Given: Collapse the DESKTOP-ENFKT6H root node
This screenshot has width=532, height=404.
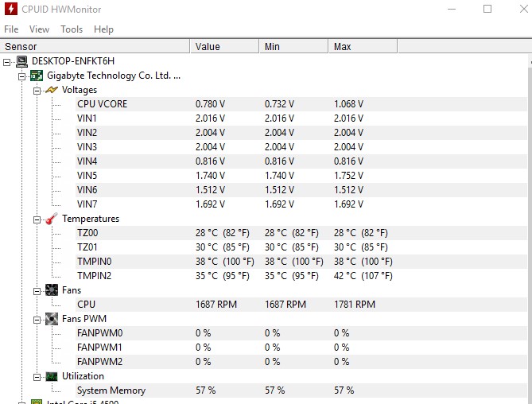Looking at the screenshot, I should point(6,62).
